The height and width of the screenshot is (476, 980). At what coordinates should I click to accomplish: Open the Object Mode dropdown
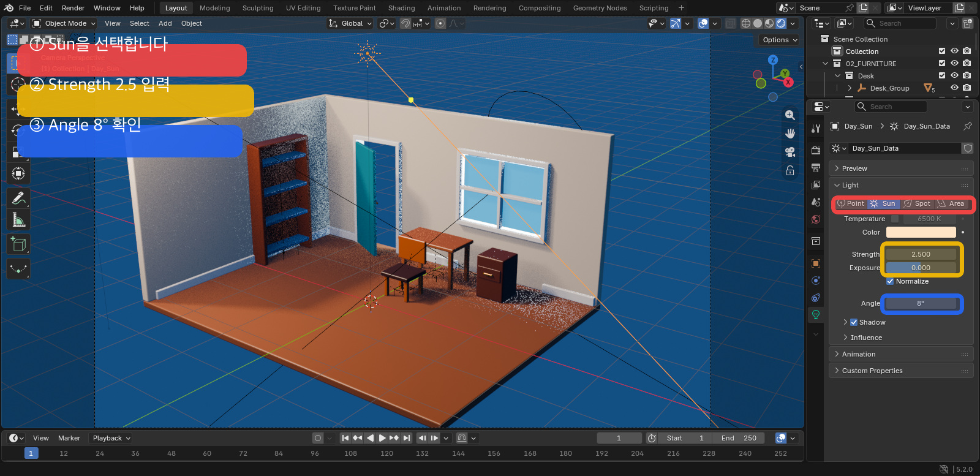pyautogui.click(x=64, y=23)
